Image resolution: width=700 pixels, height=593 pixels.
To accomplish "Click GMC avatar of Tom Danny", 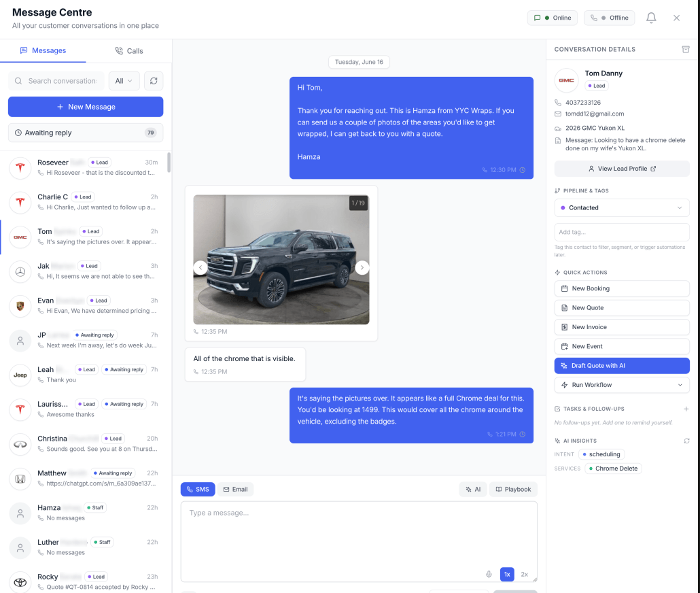I will point(567,80).
